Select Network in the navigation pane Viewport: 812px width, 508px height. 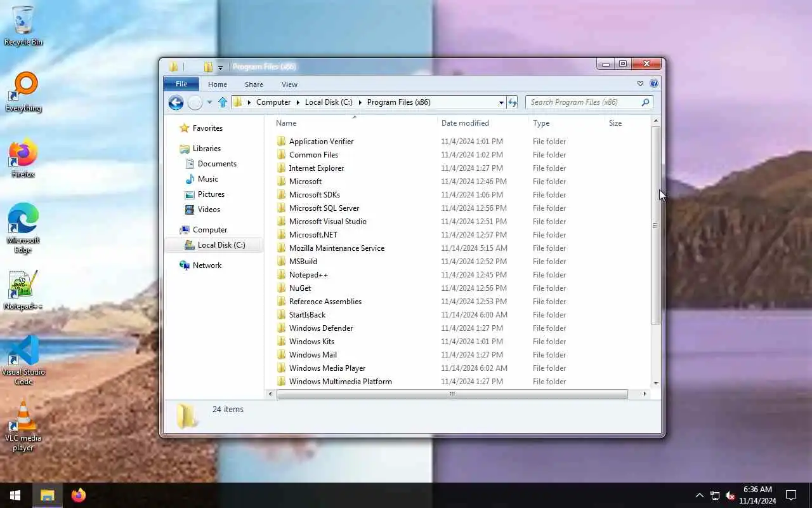[207, 265]
